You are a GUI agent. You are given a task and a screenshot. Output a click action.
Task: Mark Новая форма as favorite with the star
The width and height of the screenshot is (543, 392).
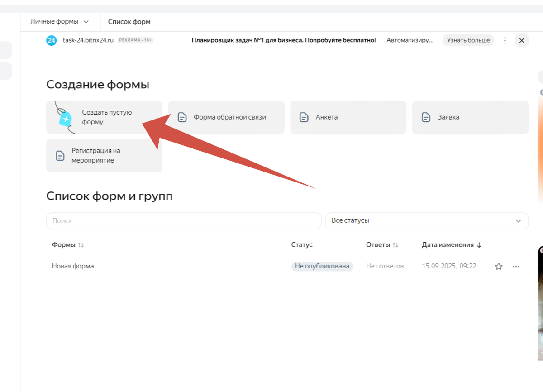coord(498,267)
